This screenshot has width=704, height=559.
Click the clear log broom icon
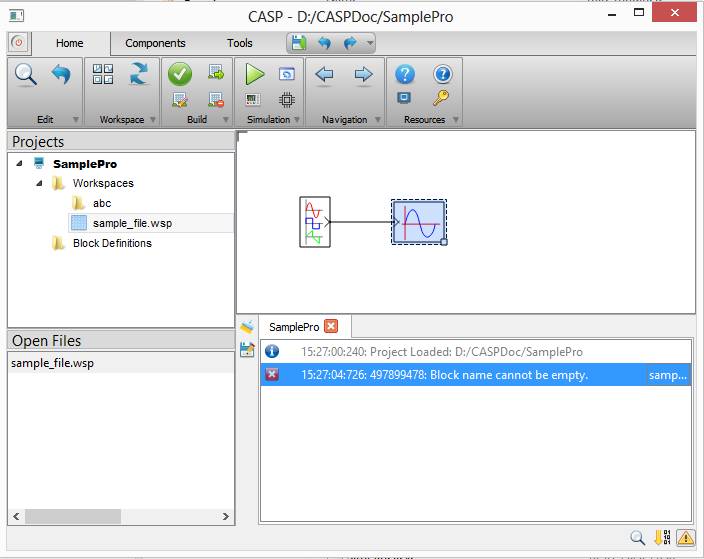point(247,327)
